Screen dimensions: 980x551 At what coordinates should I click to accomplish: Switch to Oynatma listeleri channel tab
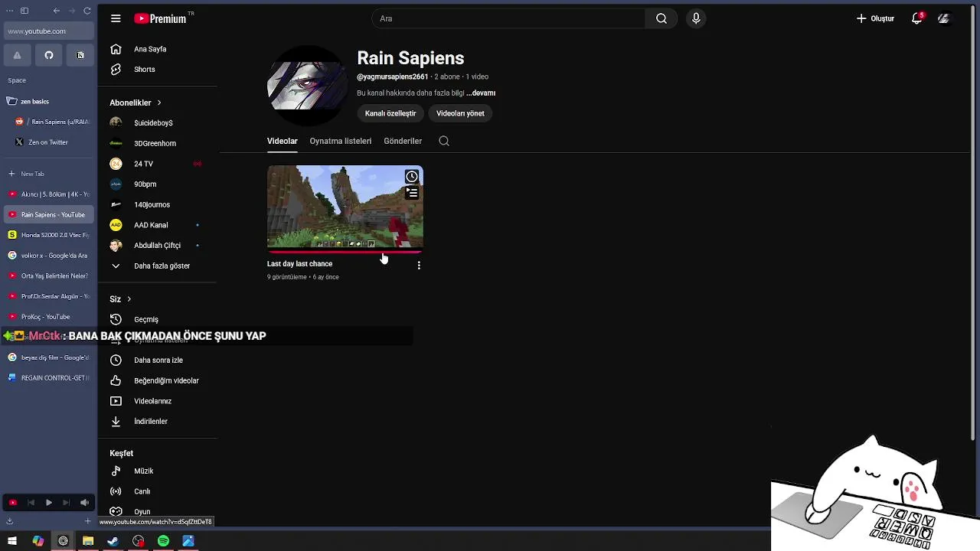[341, 141]
